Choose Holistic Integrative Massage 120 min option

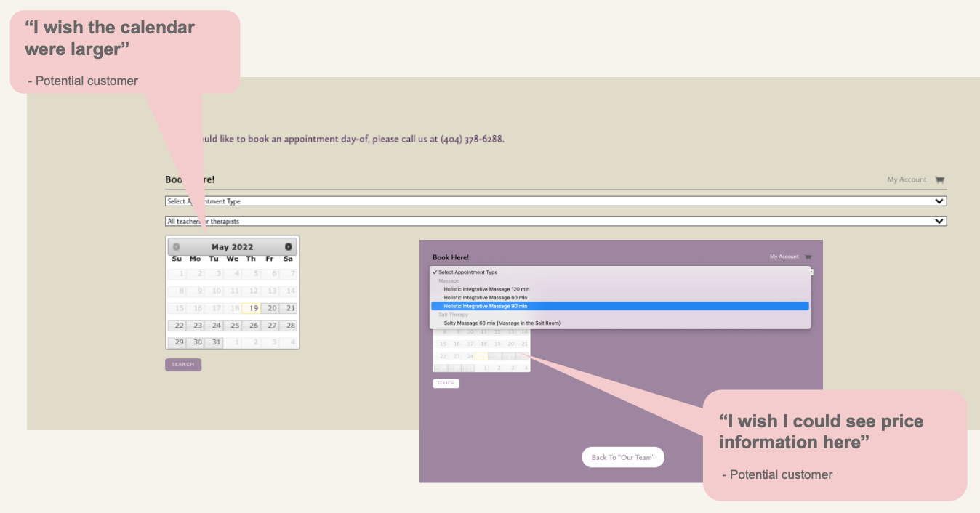click(x=486, y=289)
